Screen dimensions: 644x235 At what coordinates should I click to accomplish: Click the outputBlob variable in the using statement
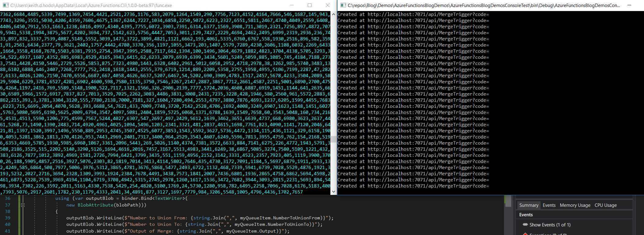point(99,198)
